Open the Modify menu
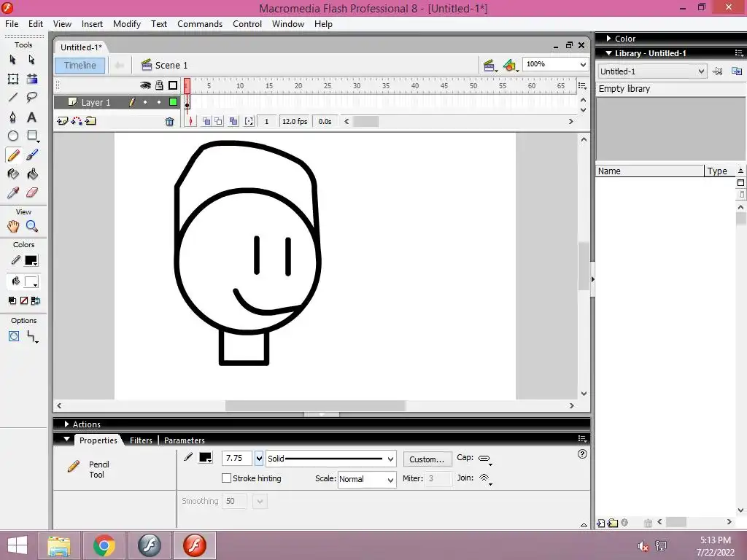The height and width of the screenshot is (560, 747). tap(126, 24)
